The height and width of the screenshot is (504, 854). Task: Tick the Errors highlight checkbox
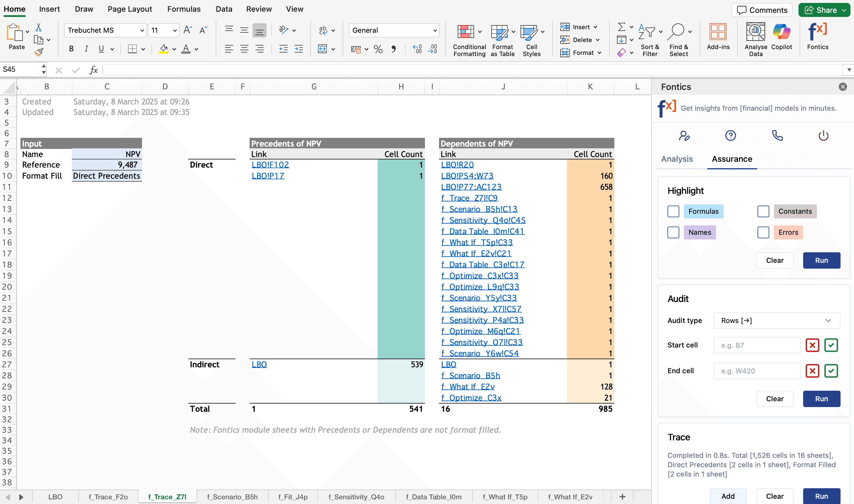coord(763,232)
